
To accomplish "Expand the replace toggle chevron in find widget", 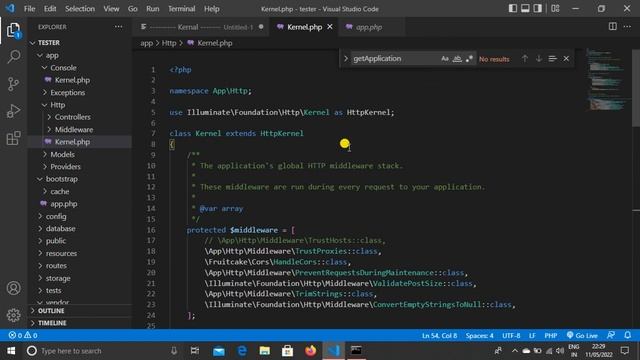I will pos(346,59).
